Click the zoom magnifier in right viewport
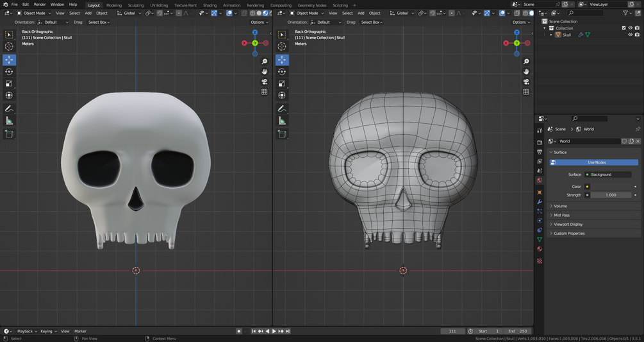This screenshot has width=644, height=342. (526, 62)
